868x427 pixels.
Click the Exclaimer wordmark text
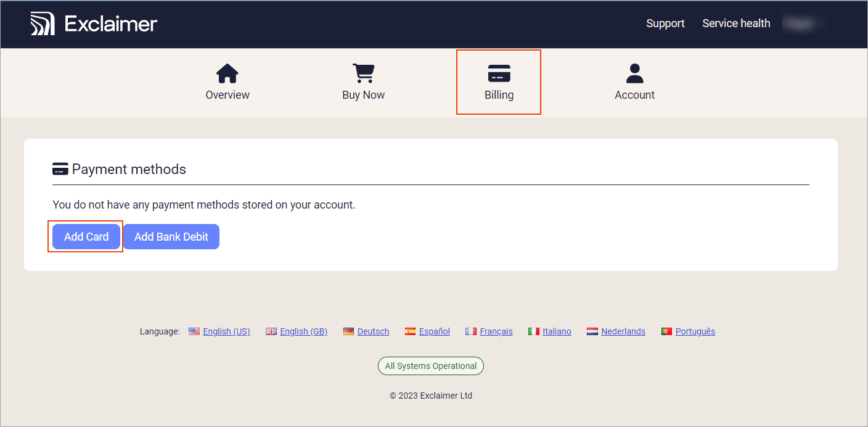[x=111, y=23]
